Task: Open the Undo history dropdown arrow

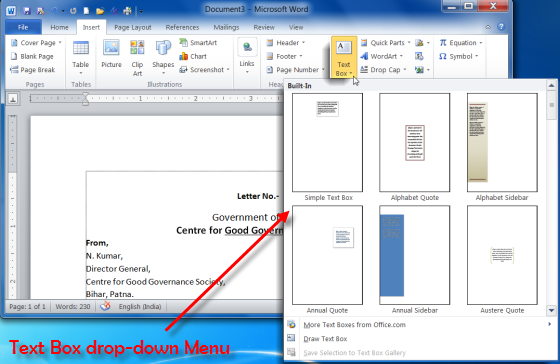Action: pos(63,11)
